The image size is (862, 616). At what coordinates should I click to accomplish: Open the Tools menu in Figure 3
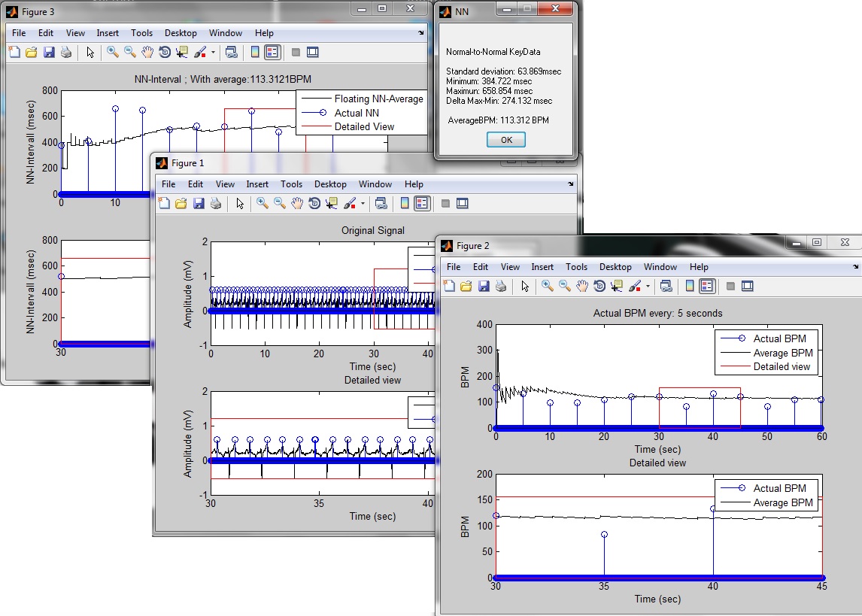point(141,32)
